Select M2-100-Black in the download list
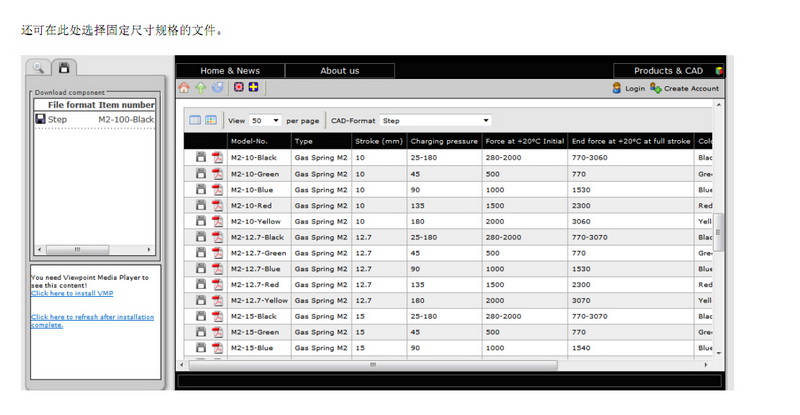Viewport: 800px width, 415px height. pos(126,119)
